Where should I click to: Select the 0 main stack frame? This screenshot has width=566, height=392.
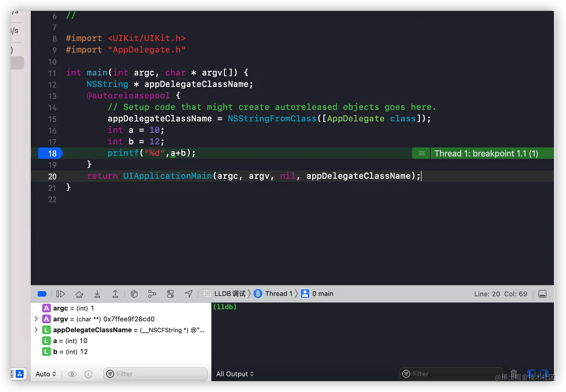coord(317,294)
